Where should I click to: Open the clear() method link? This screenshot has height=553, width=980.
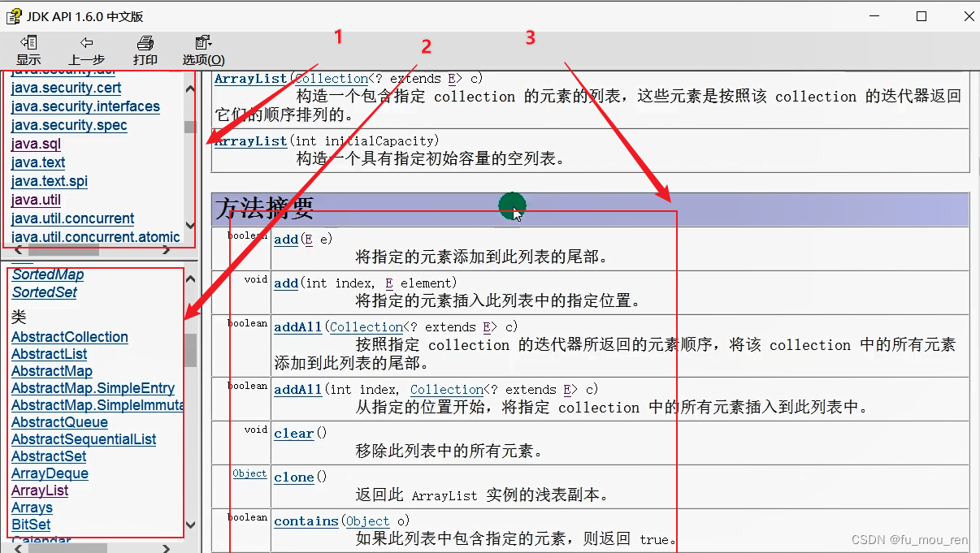click(293, 433)
